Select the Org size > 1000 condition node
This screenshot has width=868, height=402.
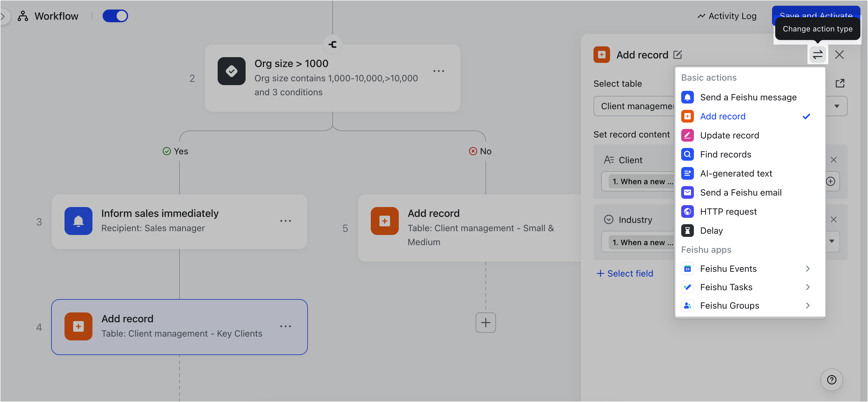point(332,78)
